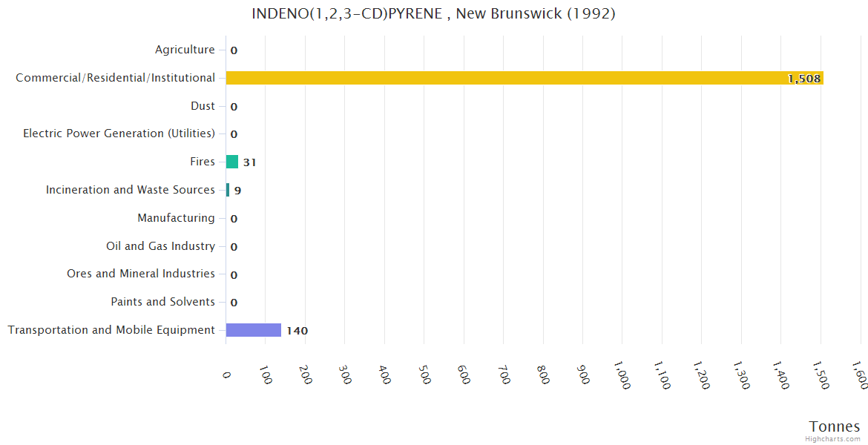Click the Paints and Solvents label

pos(162,302)
